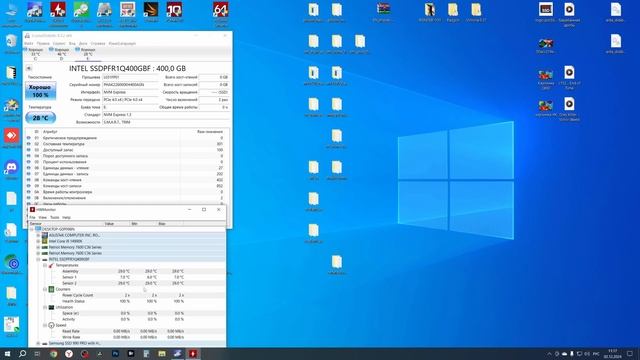Collapse the Temperatures group in HWMonitor
This screenshot has height=360, width=640.
click(45, 265)
